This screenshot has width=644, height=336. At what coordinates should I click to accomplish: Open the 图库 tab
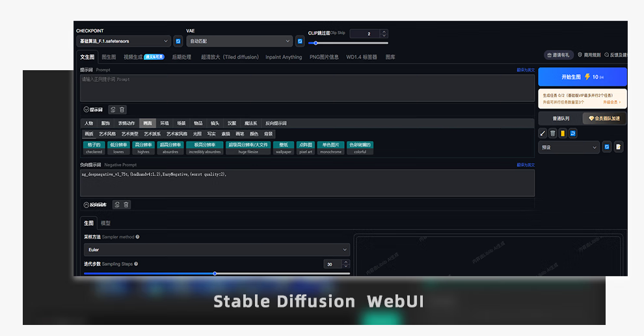pyautogui.click(x=390, y=57)
